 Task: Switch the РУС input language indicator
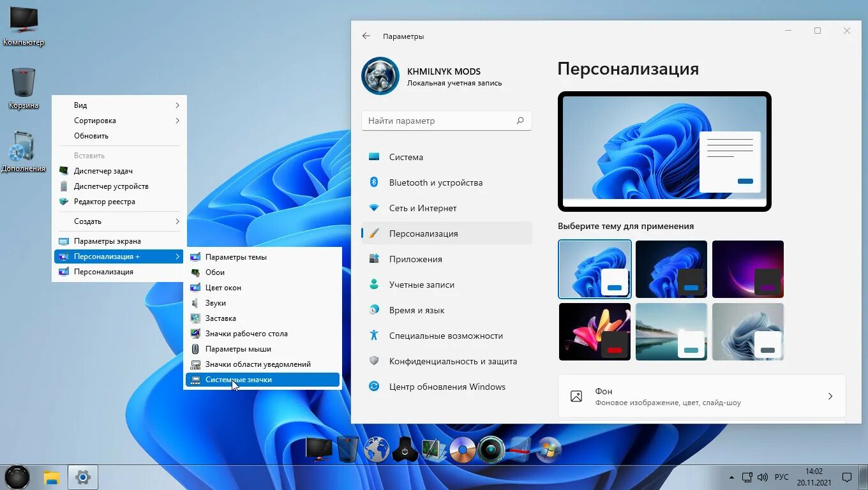coord(782,477)
